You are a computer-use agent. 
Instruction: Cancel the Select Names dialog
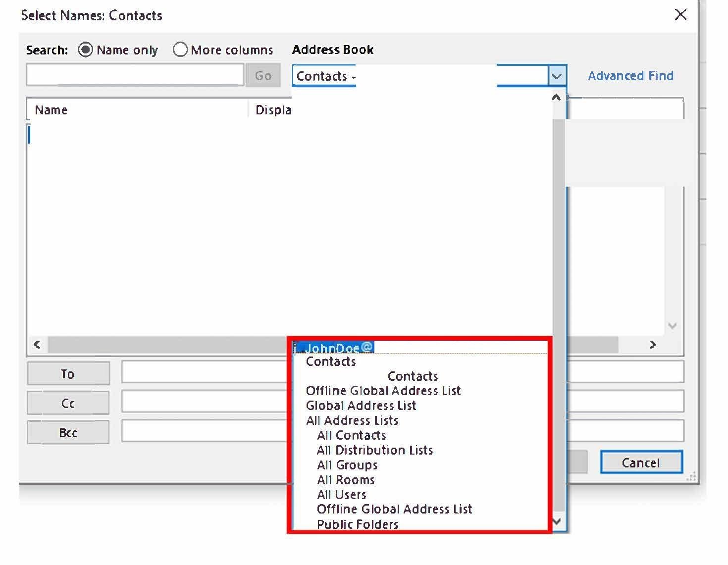click(641, 462)
